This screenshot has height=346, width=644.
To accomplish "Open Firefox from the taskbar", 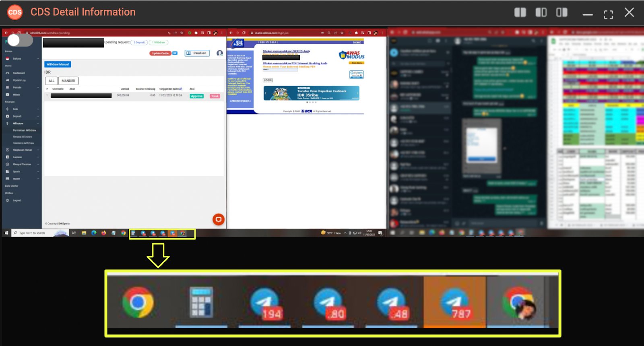I will 103,233.
